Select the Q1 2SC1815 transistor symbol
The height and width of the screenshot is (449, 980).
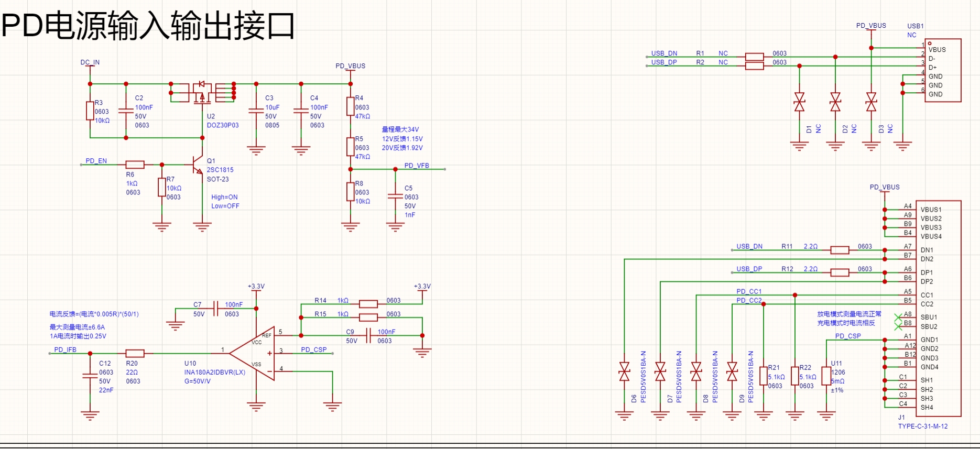[198, 165]
